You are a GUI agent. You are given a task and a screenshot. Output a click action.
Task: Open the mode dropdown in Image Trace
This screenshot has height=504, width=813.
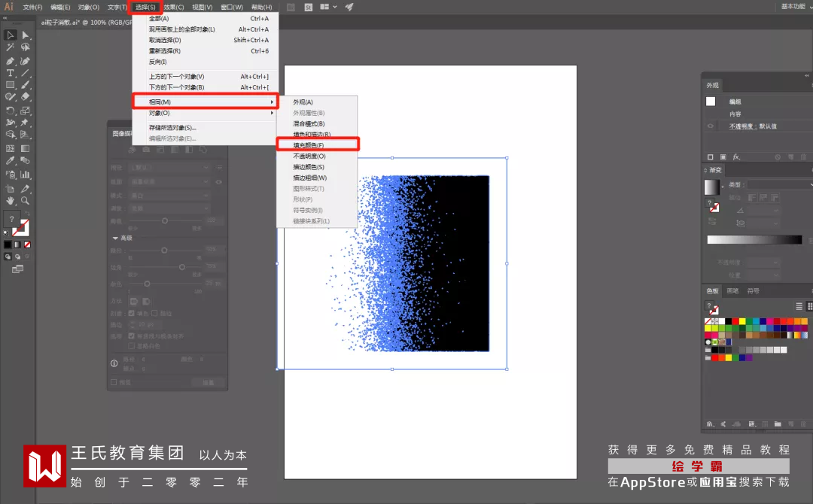170,196
